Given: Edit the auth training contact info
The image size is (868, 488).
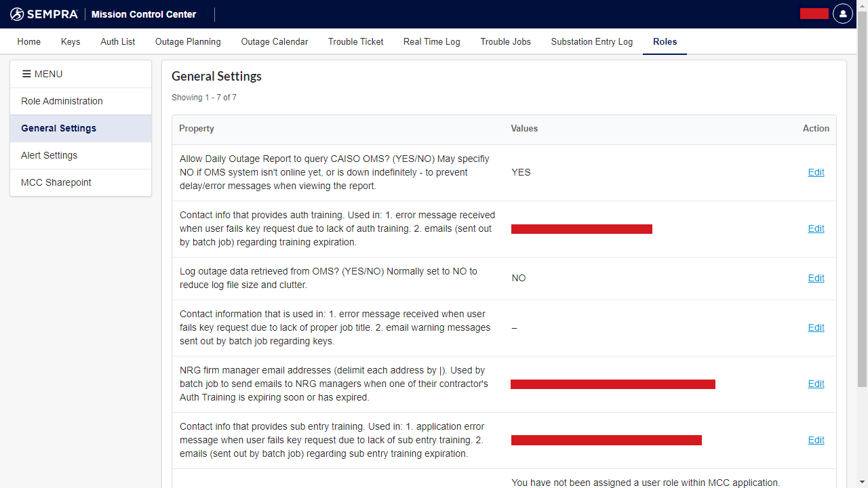Looking at the screenshot, I should click(x=816, y=228).
